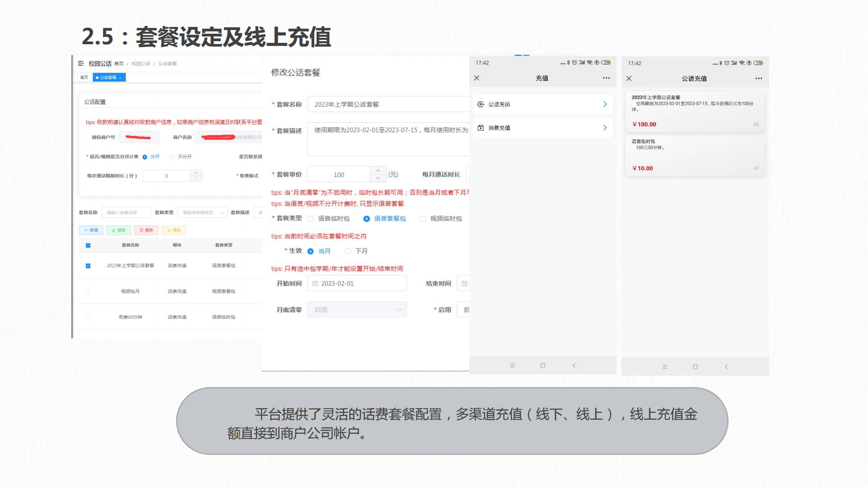Close the 公话套餐 tab with its x

(x=120, y=78)
